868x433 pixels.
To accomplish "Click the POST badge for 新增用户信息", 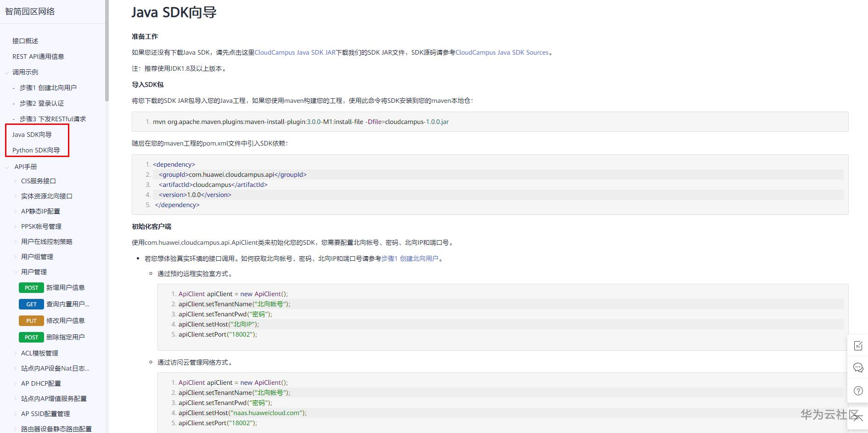I will tap(31, 287).
